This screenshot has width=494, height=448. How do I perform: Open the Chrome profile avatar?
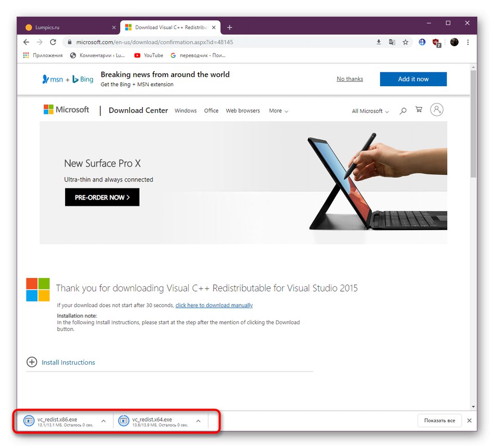point(454,42)
